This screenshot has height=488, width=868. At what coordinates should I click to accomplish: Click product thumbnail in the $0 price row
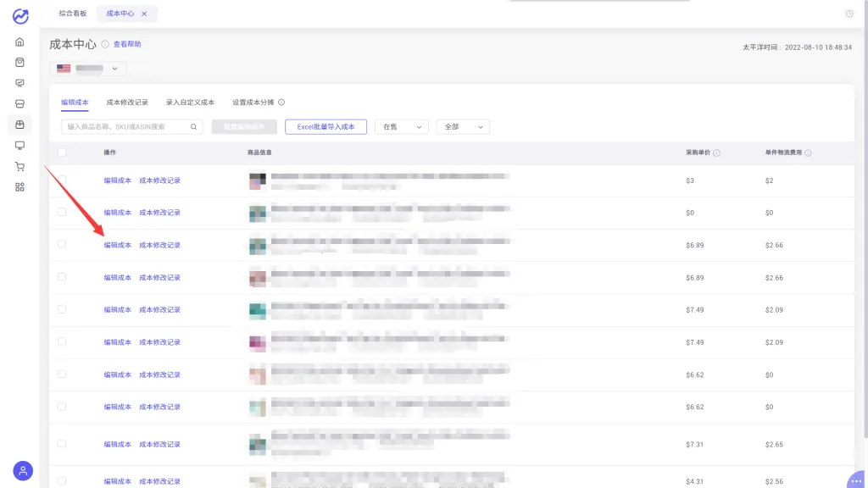(x=258, y=213)
